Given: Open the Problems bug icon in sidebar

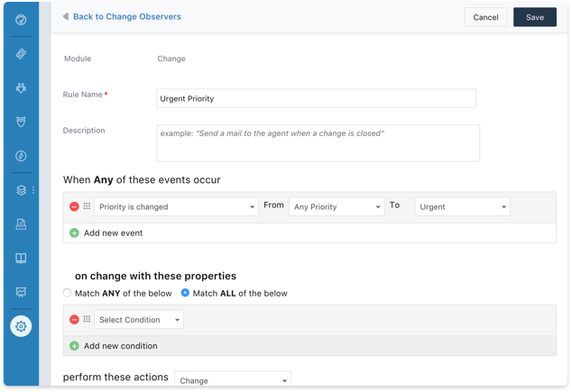Looking at the screenshot, I should click(x=21, y=88).
